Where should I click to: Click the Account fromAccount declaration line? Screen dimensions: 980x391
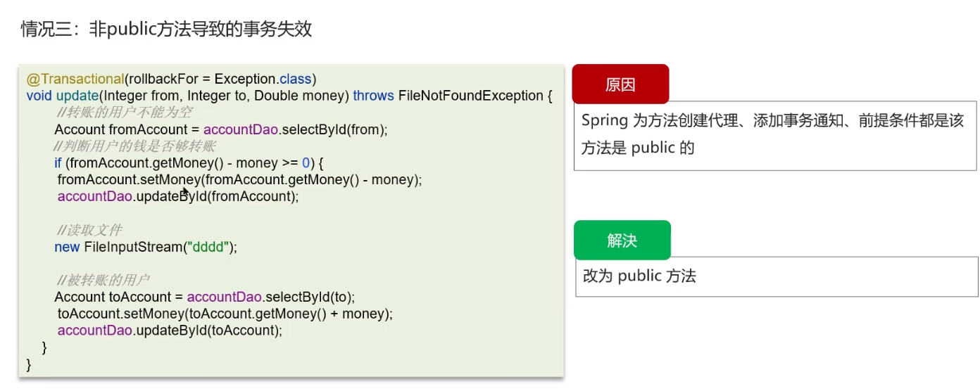(220, 129)
